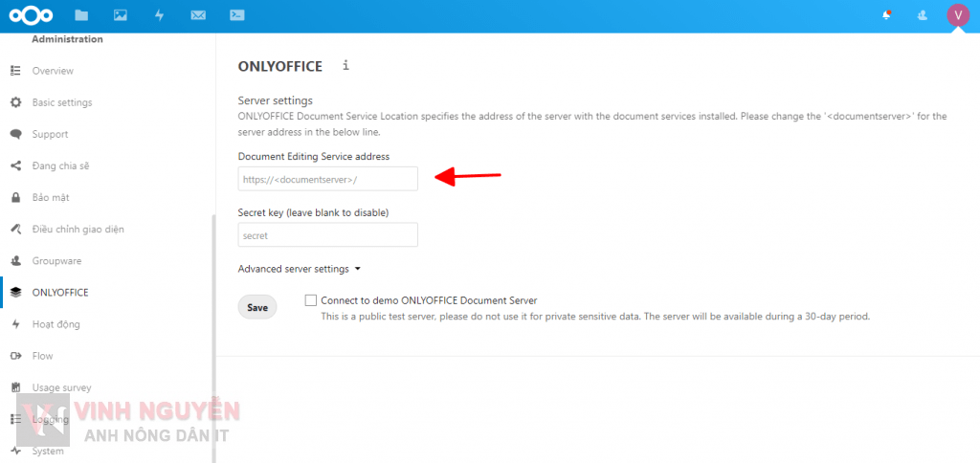This screenshot has height=463, width=980.
Task: Open the Files app folder icon
Action: pos(81,15)
